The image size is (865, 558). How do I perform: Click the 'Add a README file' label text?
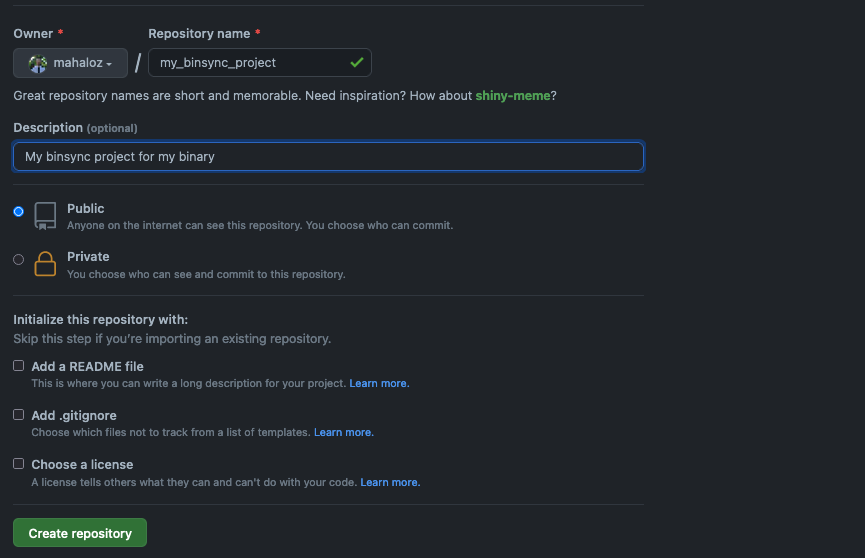pos(87,367)
